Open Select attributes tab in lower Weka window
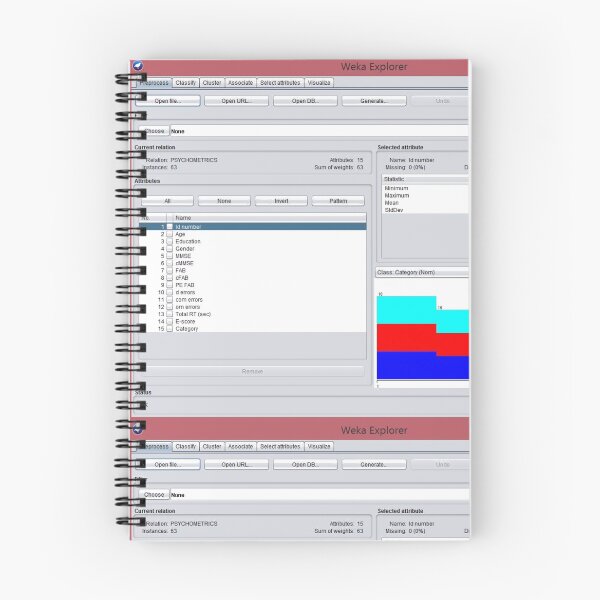Viewport: 600px width, 600px height. pos(280,446)
